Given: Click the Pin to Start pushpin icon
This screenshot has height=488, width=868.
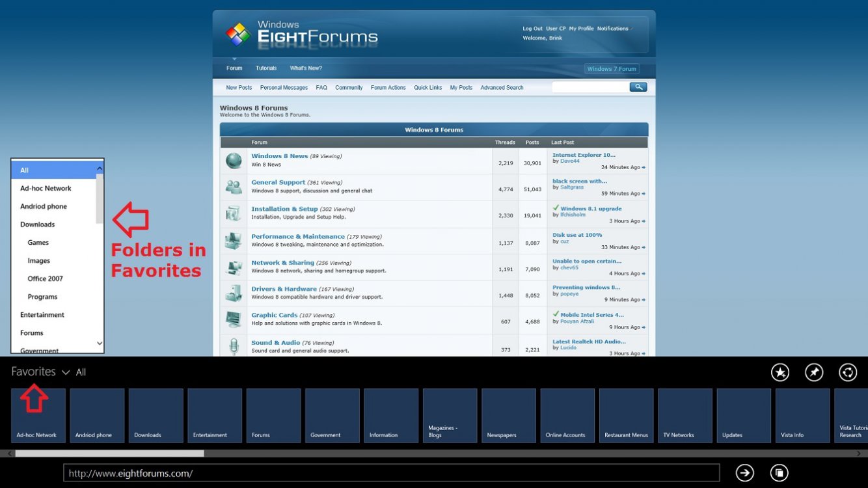Looking at the screenshot, I should 813,372.
